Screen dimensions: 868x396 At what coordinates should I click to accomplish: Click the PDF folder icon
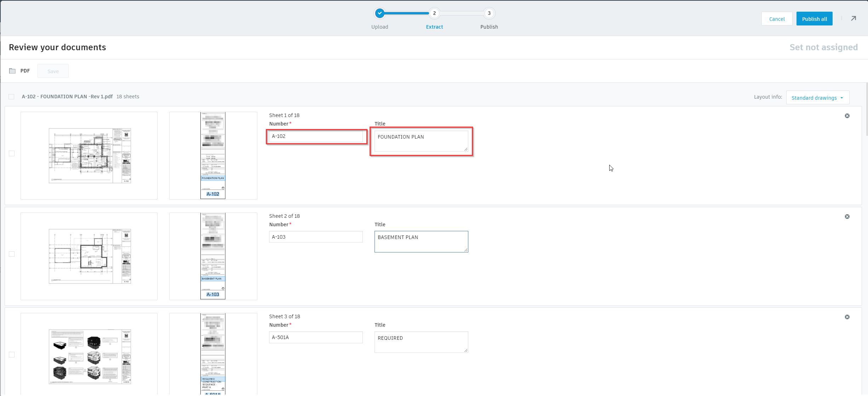(12, 71)
